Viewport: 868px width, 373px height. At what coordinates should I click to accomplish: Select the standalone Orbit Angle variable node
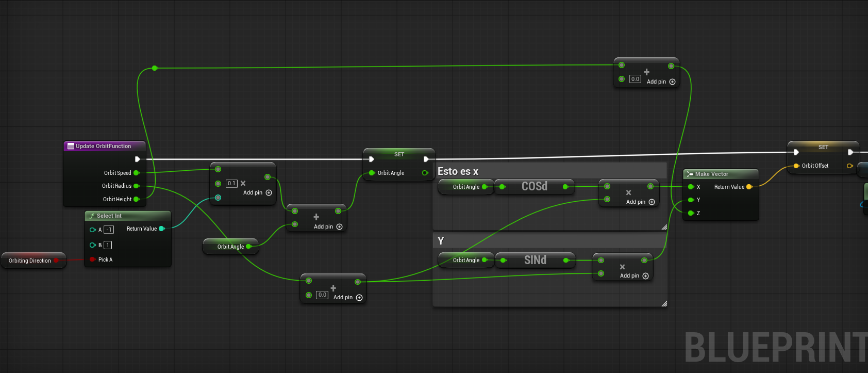click(230, 247)
